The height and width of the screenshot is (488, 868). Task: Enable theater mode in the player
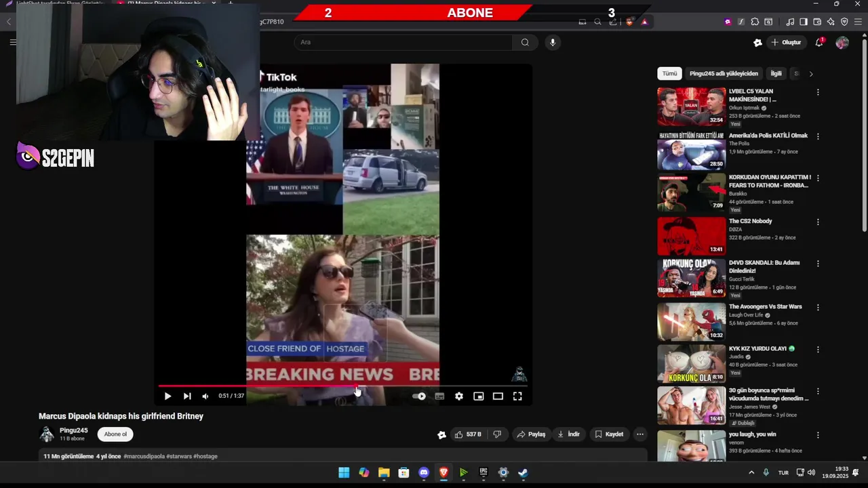[498, 396]
